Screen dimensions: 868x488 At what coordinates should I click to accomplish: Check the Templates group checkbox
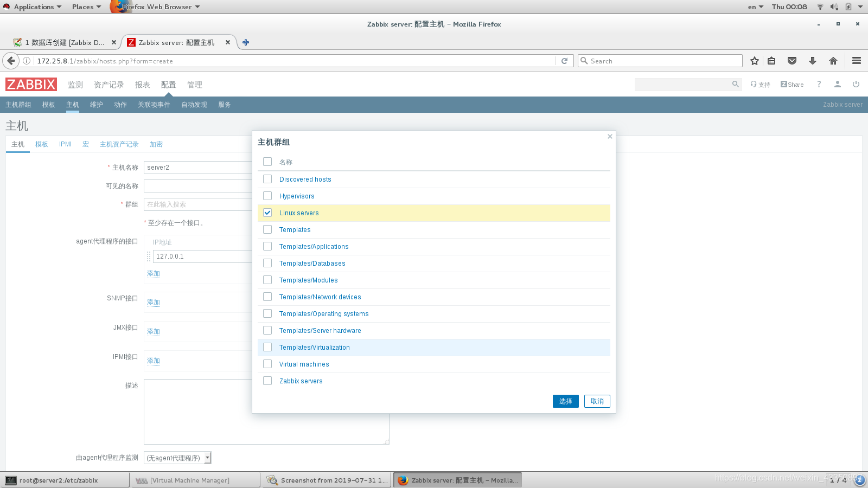(267, 229)
